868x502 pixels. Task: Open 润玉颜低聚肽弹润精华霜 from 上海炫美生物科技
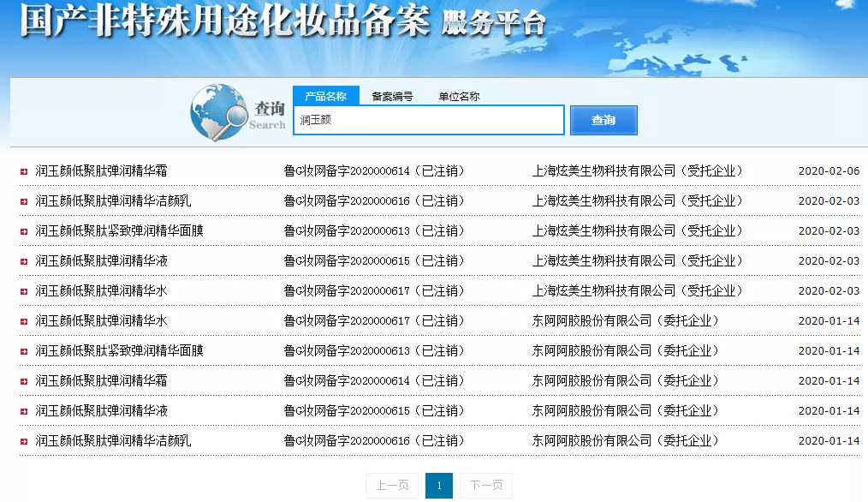[x=101, y=170]
